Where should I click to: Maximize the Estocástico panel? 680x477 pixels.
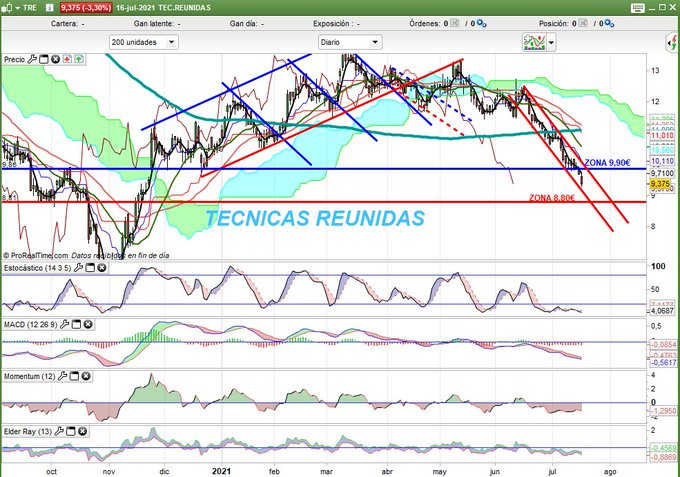(90, 268)
